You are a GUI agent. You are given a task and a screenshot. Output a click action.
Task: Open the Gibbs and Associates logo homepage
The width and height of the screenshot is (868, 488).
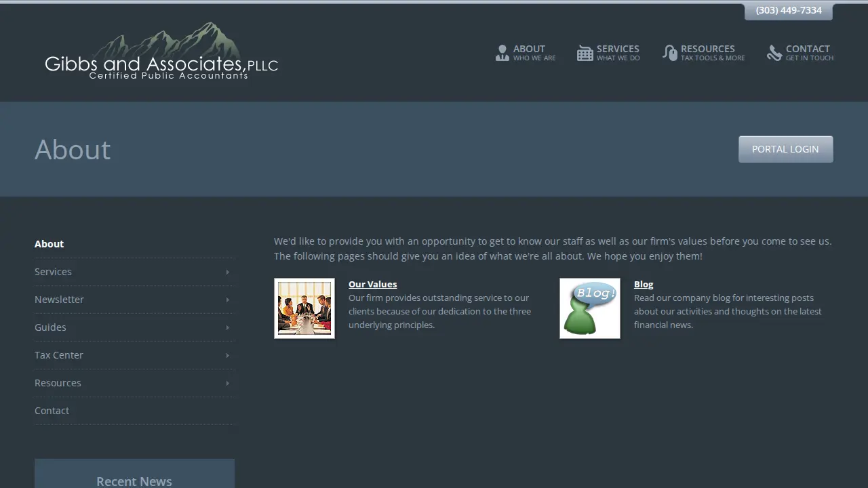point(161,52)
